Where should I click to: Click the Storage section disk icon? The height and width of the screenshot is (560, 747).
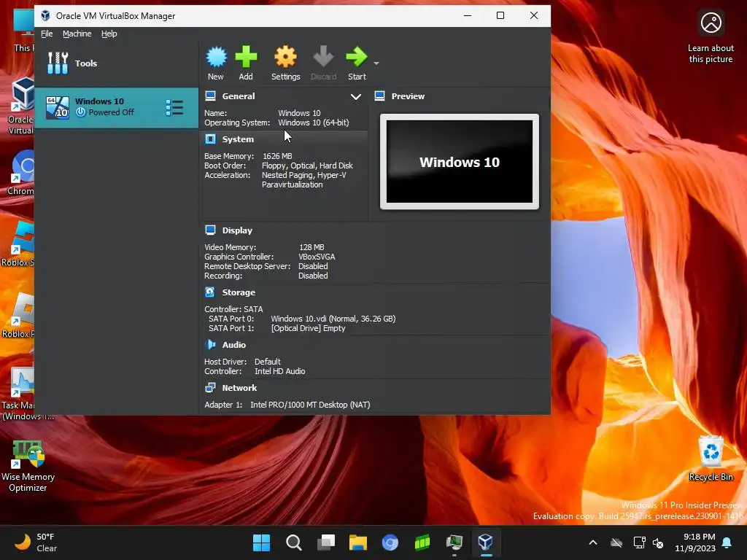(x=210, y=292)
